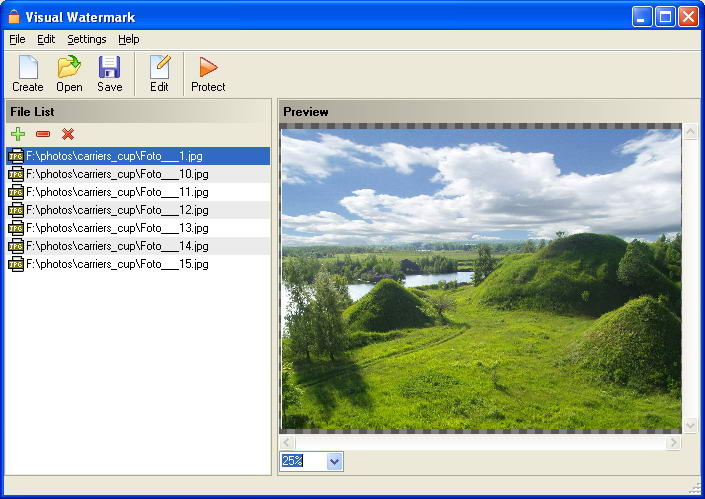Click the preview scroll-up arrow

click(690, 132)
